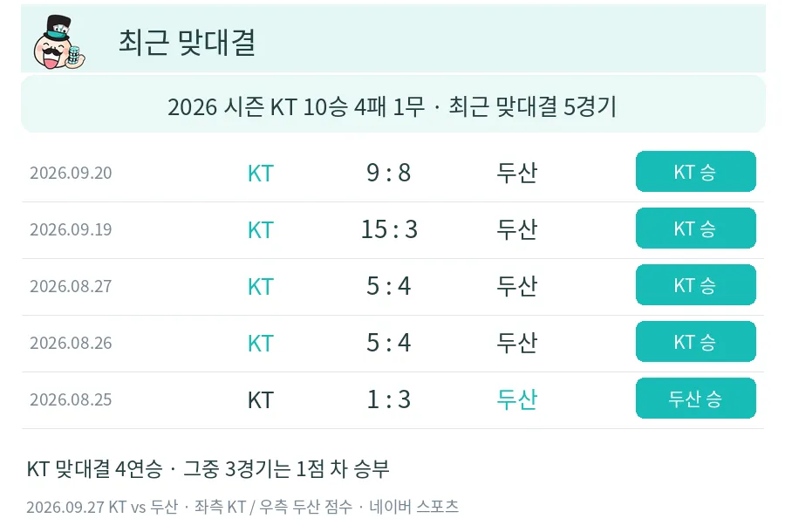785x532 pixels.
Task: Click KT 승 badge for 2026.08.27
Action: [x=695, y=285]
